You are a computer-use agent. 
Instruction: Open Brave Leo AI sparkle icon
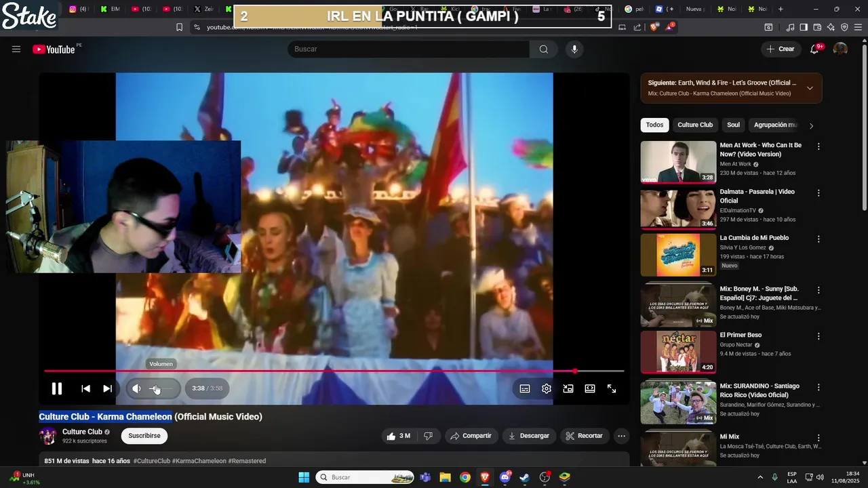pyautogui.click(x=831, y=27)
